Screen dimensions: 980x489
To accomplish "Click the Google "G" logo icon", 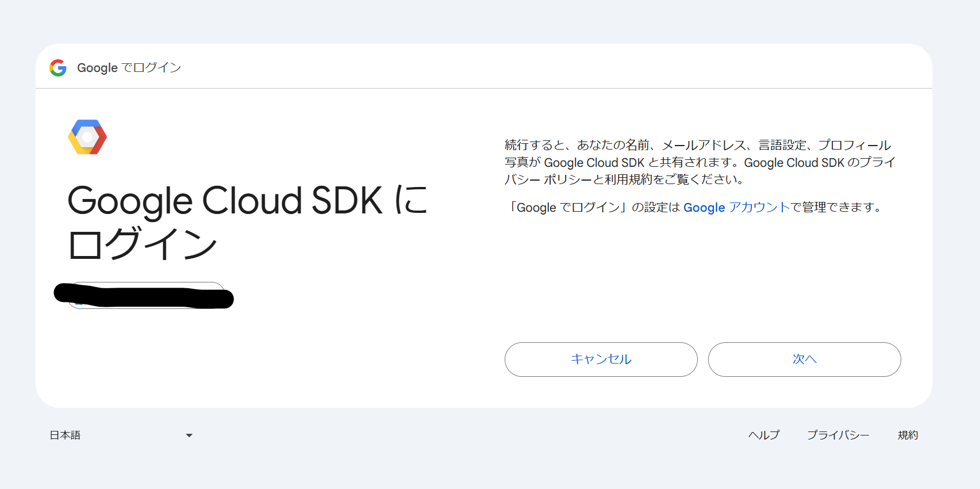I will pyautogui.click(x=58, y=68).
